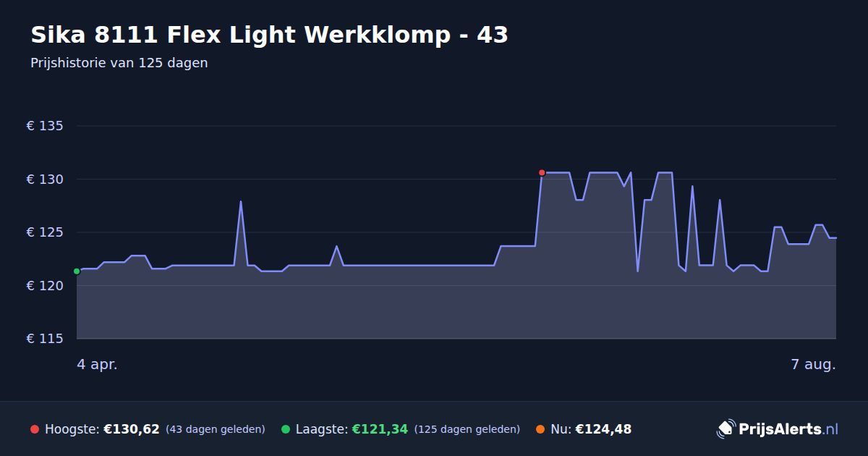Image resolution: width=868 pixels, height=456 pixels.
Task: Click the red dot beside Hoogste
Action: coord(35,429)
